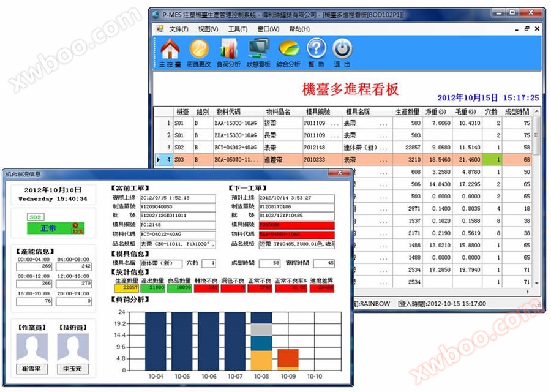The height and width of the screenshot is (392, 551).
Task: Open the 主控臺 home toolbar icon
Action: point(169,49)
